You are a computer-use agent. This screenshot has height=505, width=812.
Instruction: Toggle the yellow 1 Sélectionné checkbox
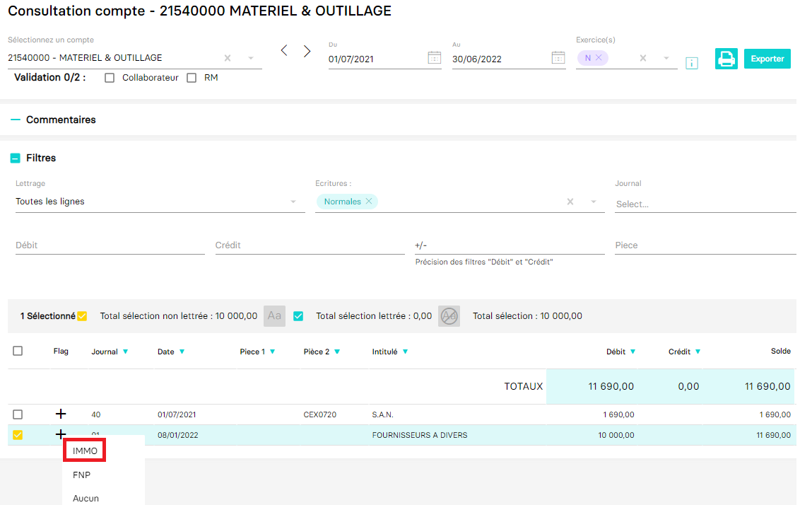pyautogui.click(x=83, y=315)
